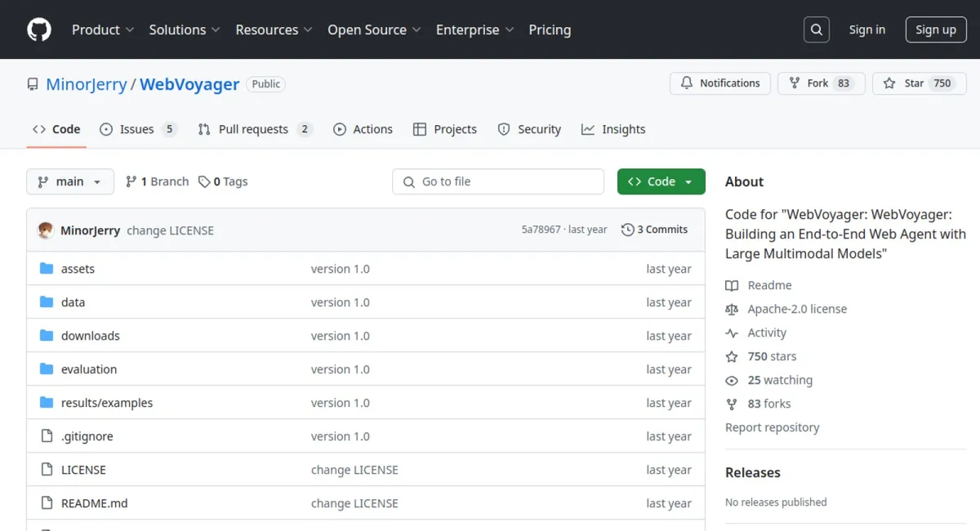980x531 pixels.
Task: Click 'change LICENSE' in latest commit header
Action: tap(170, 230)
